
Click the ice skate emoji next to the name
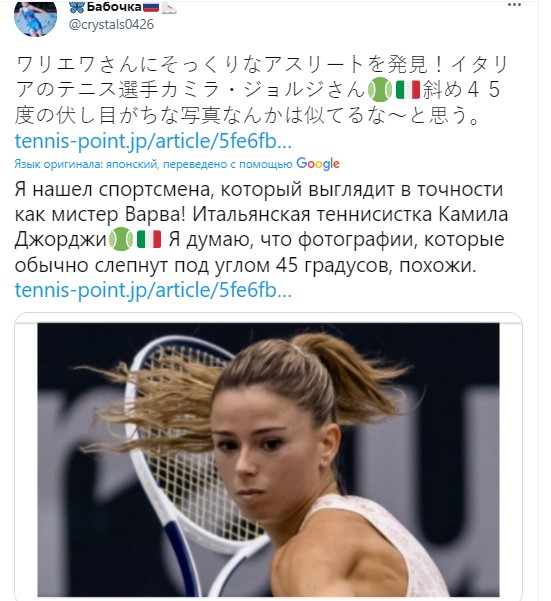click(169, 7)
